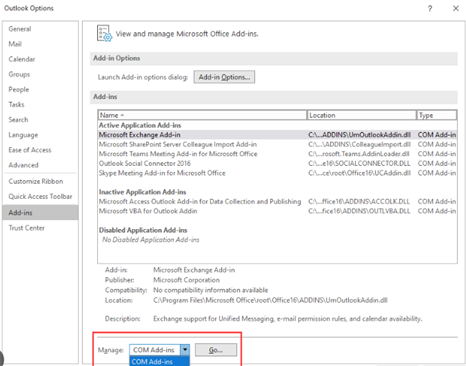This screenshot has height=366, width=466.
Task: Click the full add-in Location path text
Action: point(270,300)
